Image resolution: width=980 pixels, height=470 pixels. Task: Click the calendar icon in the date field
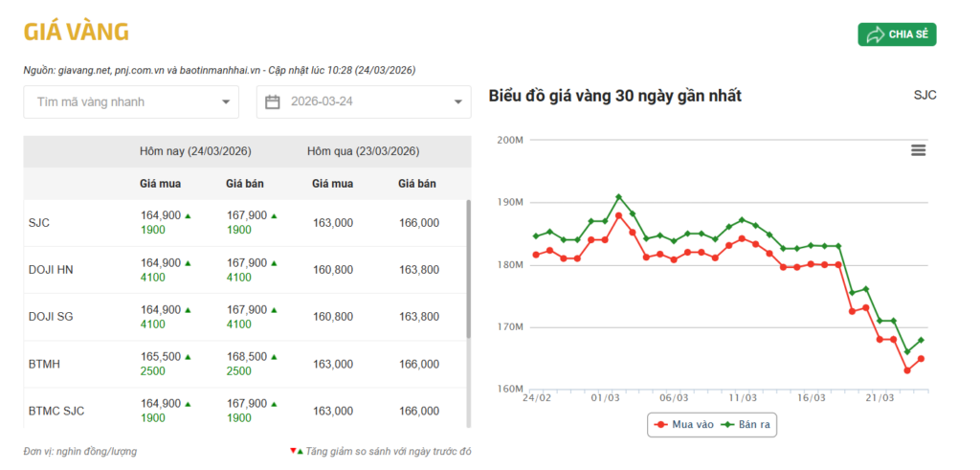[273, 101]
